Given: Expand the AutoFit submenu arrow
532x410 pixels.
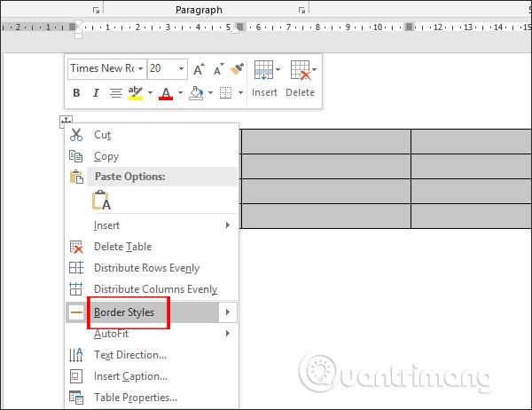Looking at the screenshot, I should coord(228,334).
